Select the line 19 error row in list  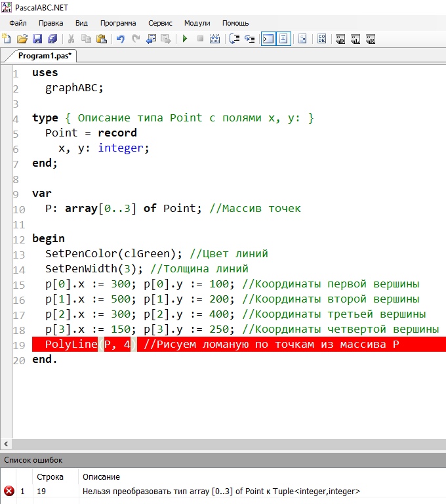point(197,491)
